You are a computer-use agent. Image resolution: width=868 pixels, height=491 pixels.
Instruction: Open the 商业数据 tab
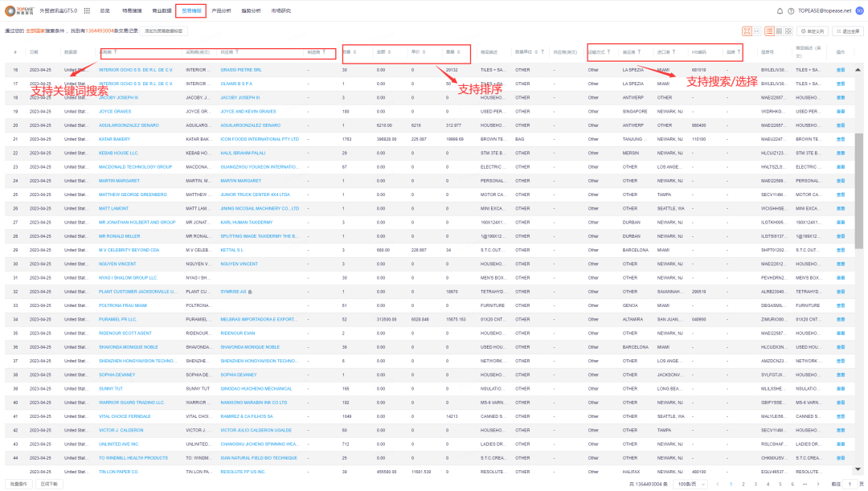click(162, 10)
